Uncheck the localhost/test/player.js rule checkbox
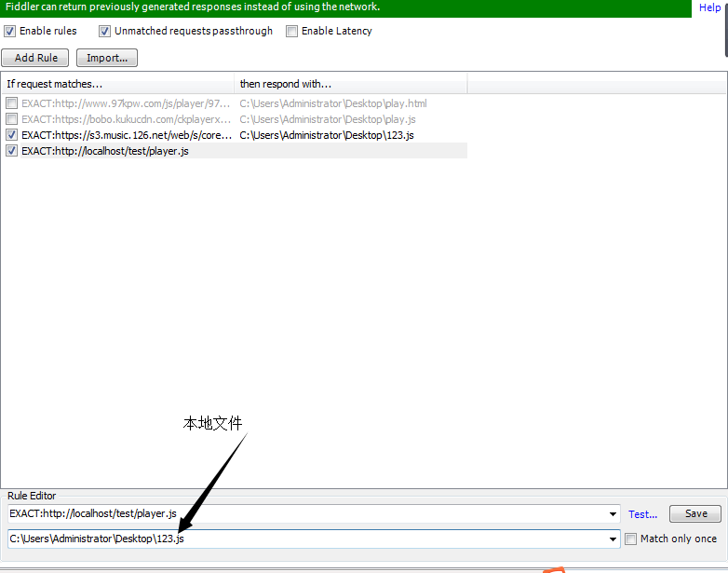The width and height of the screenshot is (728, 573). tap(11, 151)
